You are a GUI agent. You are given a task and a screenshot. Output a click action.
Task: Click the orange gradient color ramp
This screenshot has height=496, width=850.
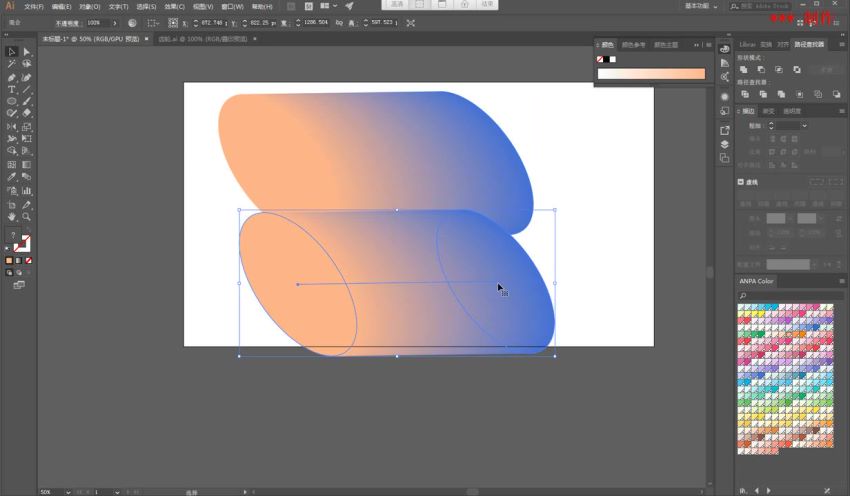point(651,74)
